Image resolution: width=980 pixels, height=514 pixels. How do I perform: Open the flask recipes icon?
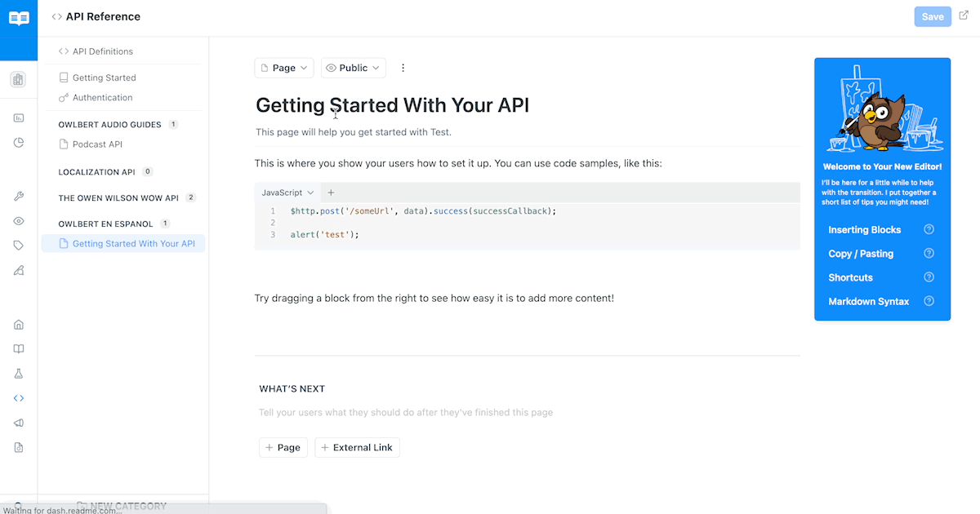click(19, 374)
